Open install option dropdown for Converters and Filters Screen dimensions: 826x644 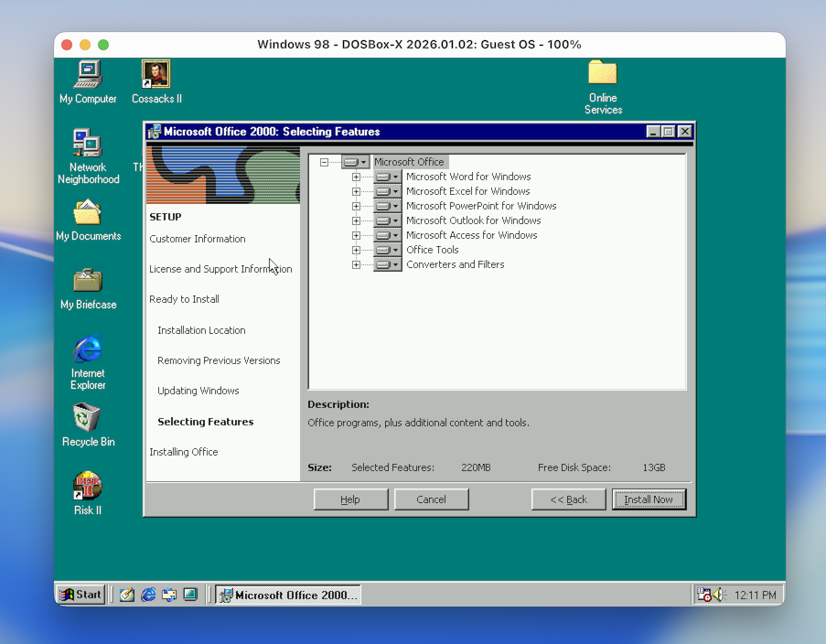pos(387,265)
